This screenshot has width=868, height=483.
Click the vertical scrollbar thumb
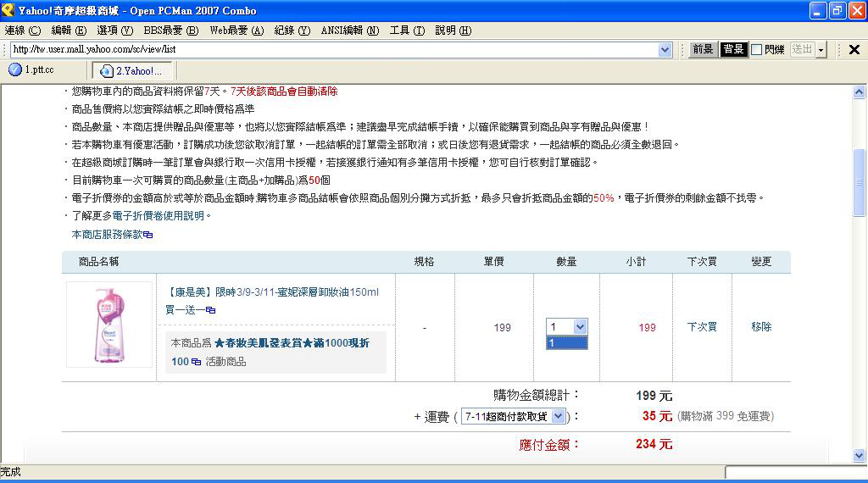(x=860, y=182)
